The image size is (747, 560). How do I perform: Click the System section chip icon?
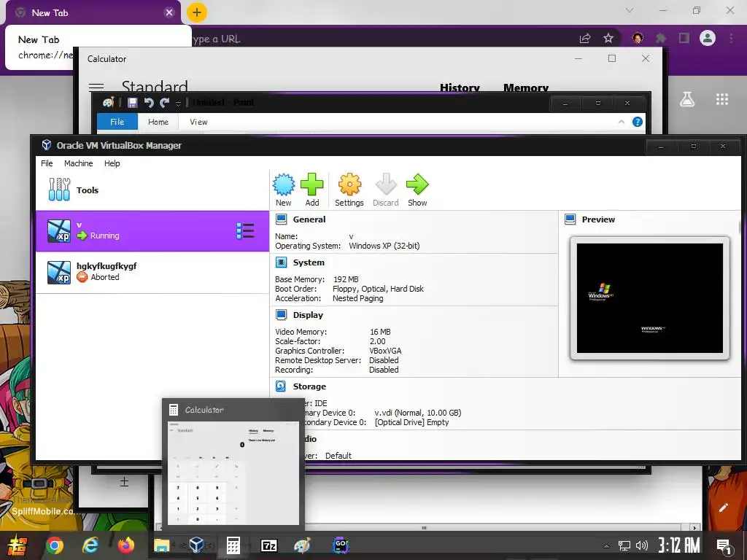(282, 262)
